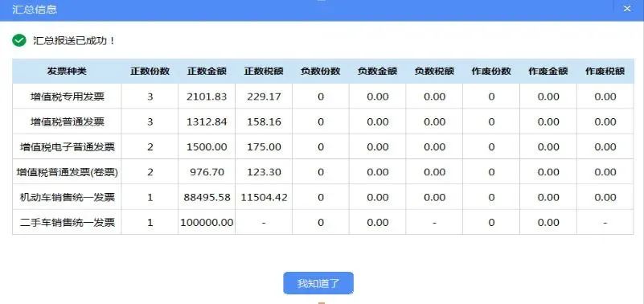Click the amount 1312.84 cell
Image resolution: width=644 pixels, height=304 pixels.
click(x=207, y=121)
